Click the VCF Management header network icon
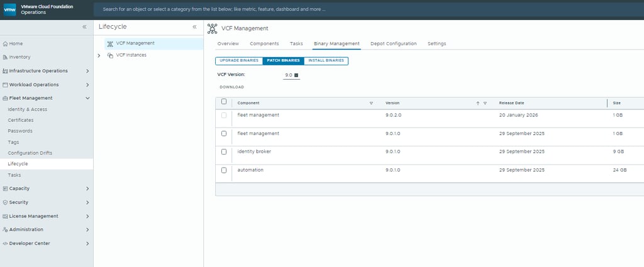Screen dimensions: 644x267 tap(213, 28)
